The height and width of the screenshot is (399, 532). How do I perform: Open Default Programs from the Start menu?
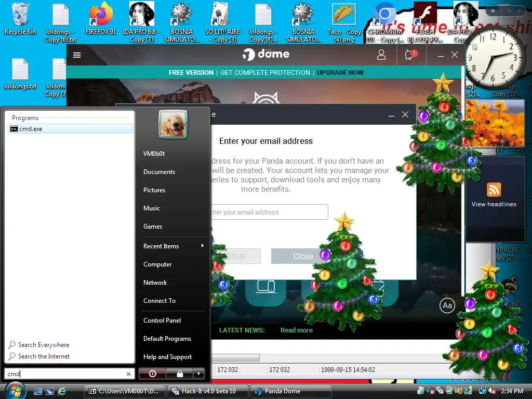click(x=167, y=339)
